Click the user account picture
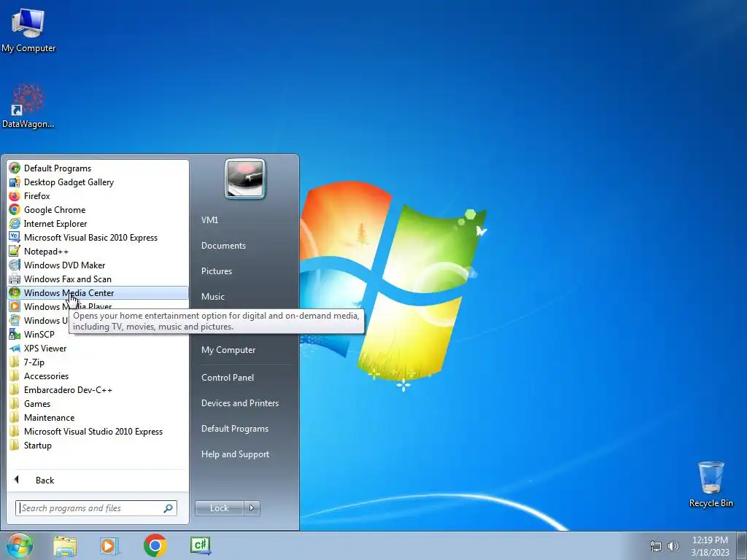Image resolution: width=747 pixels, height=560 pixels. coord(245,179)
